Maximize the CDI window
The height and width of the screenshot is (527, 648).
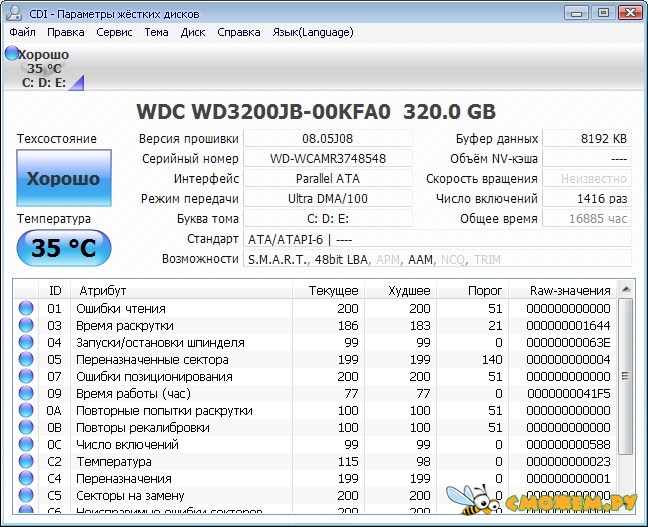[x=603, y=13]
